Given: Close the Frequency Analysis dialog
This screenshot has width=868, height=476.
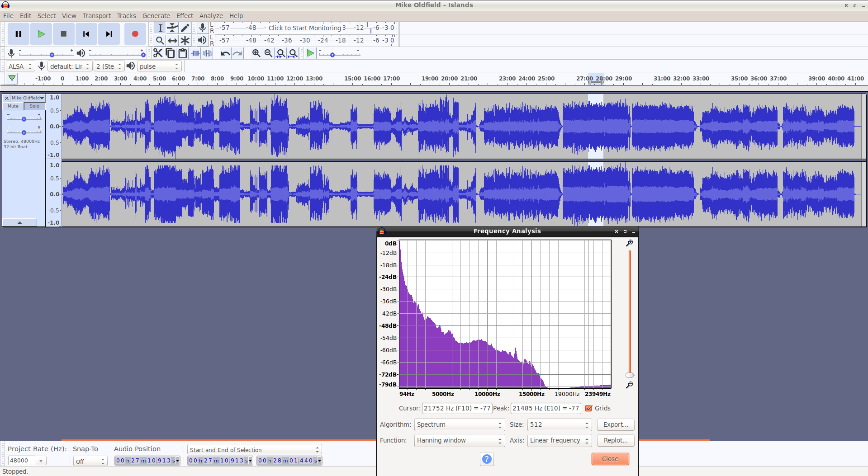Looking at the screenshot, I should 610,459.
